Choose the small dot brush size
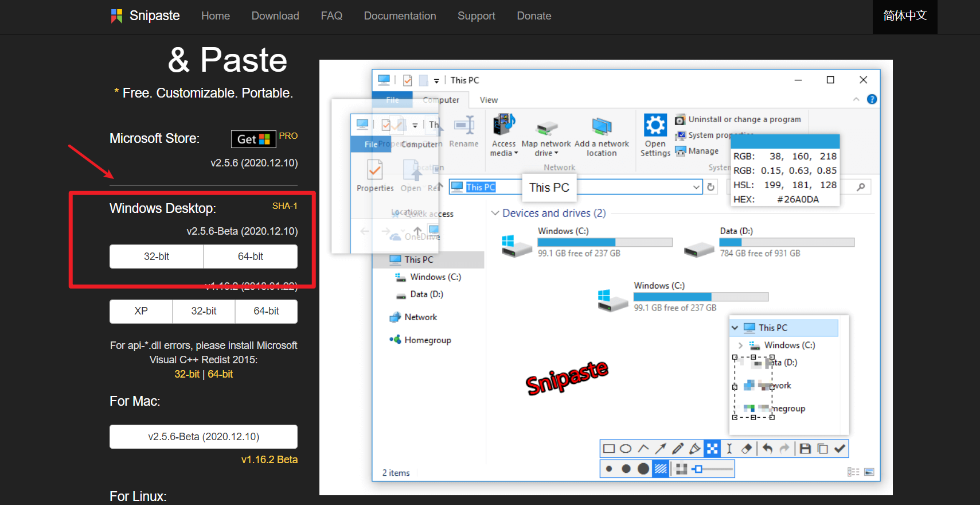This screenshot has width=980, height=505. (609, 469)
